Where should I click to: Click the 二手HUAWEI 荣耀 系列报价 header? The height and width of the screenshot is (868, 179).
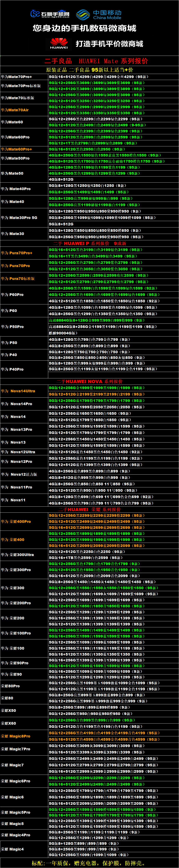(x=90, y=509)
